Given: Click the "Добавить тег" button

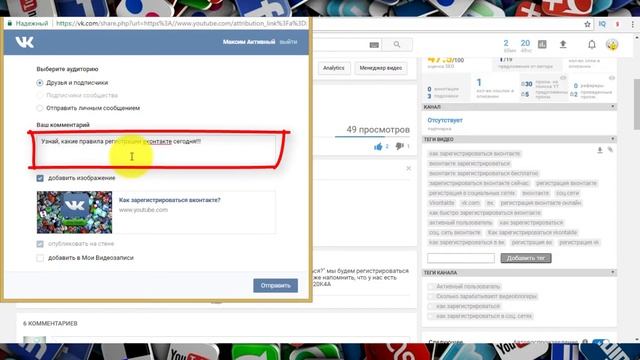Looking at the screenshot, I should [526, 258].
